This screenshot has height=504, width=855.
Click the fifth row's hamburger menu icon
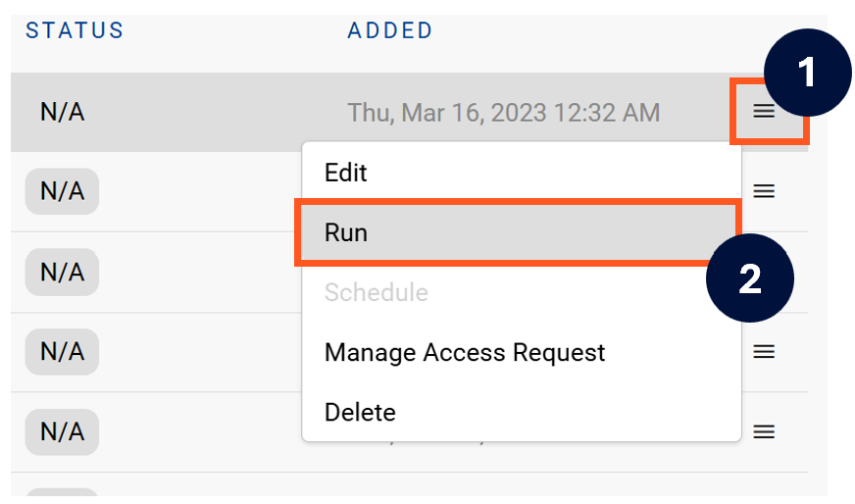pos(764,431)
